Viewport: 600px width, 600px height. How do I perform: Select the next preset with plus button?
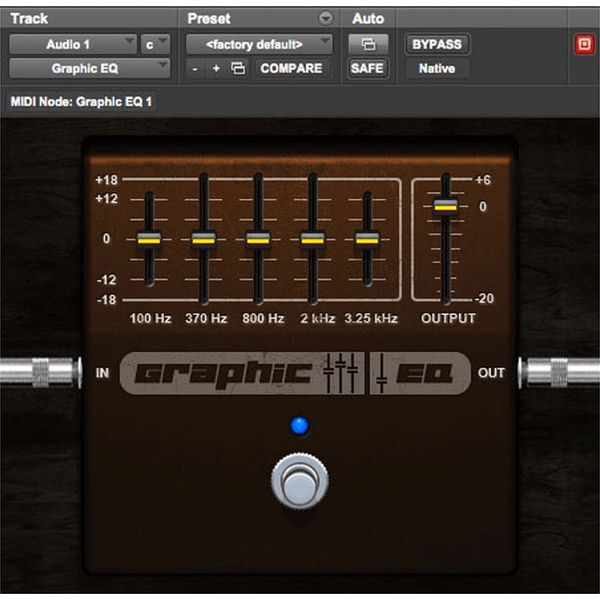tap(216, 69)
